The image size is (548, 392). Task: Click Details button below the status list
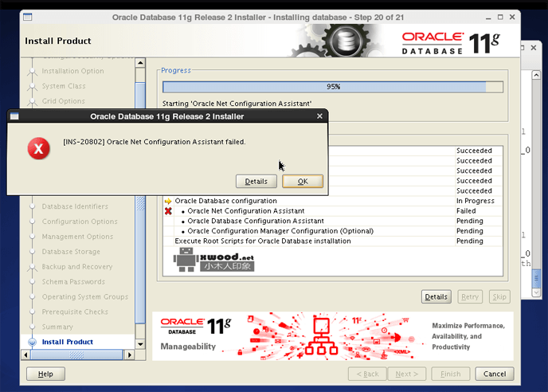[x=436, y=297]
